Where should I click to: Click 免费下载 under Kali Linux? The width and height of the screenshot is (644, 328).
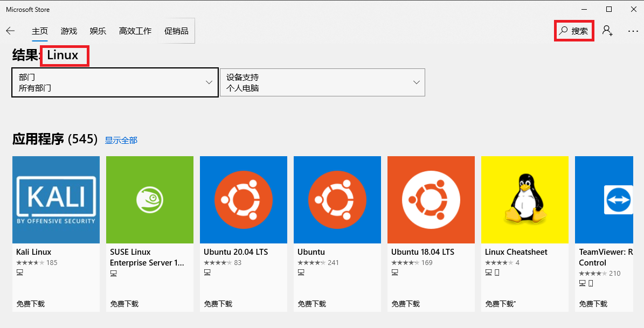[x=30, y=304]
